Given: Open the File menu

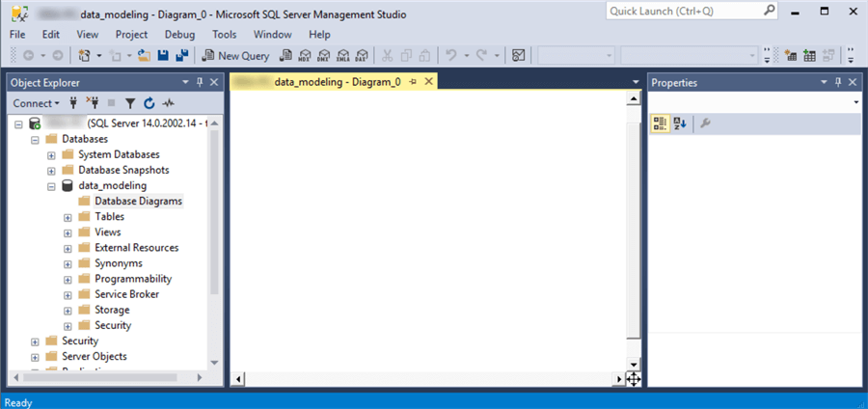Looking at the screenshot, I should coord(17,35).
